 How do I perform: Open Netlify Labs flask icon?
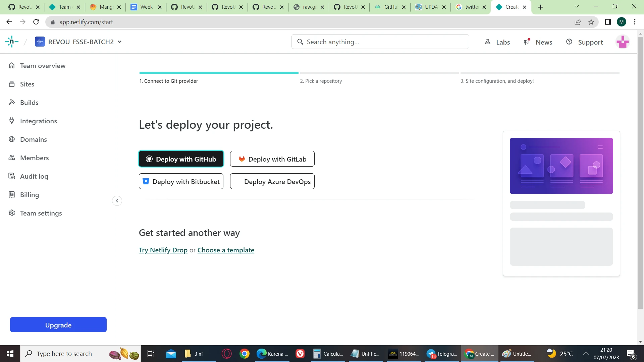[488, 42]
